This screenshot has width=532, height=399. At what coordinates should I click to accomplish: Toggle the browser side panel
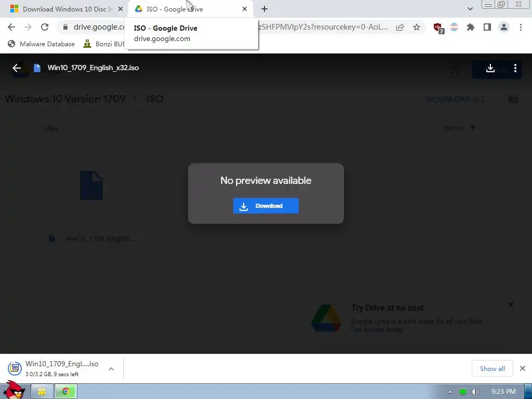pyautogui.click(x=487, y=27)
